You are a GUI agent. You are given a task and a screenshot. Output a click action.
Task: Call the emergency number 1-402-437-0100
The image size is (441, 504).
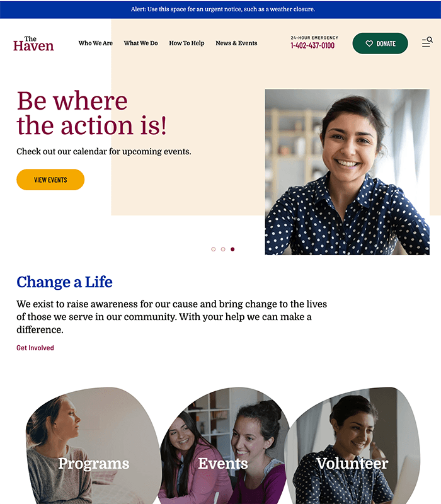(x=312, y=45)
